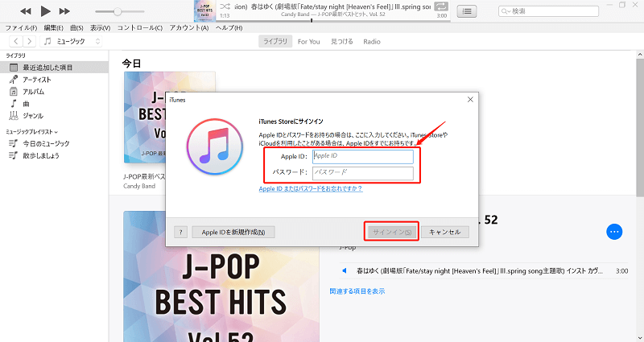
Task: Switch to the ライブラリ tab
Action: 275,42
